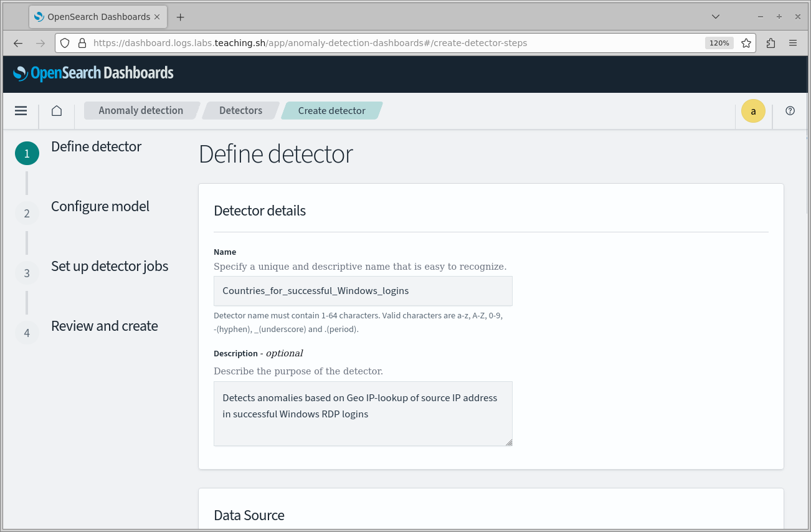Click the 120% zoom level indicator
The height and width of the screenshot is (532, 811).
click(719, 43)
